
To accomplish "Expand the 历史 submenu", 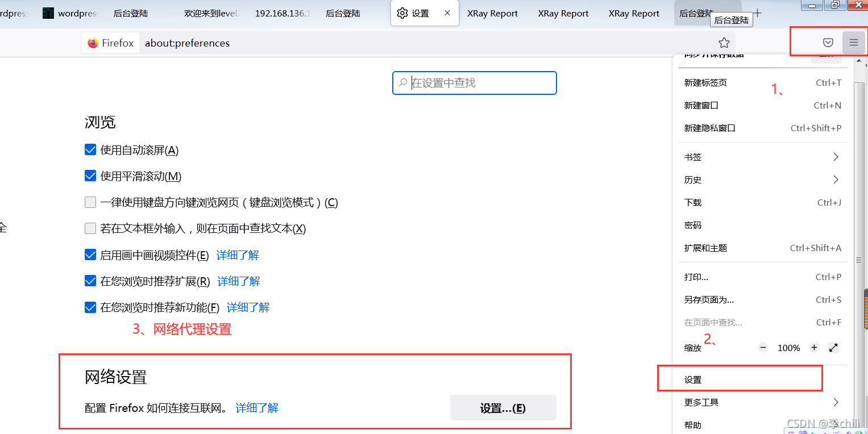I will (762, 180).
